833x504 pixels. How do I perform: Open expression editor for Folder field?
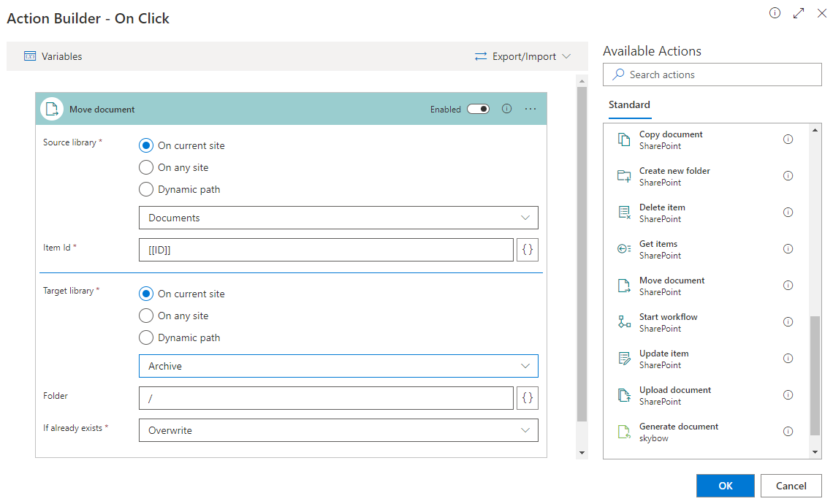point(528,398)
